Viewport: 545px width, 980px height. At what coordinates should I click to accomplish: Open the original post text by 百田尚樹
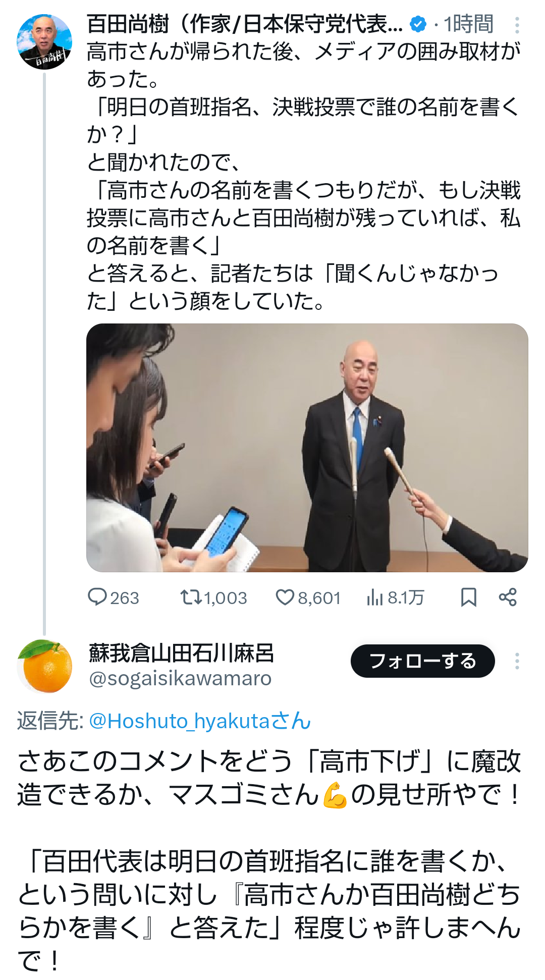point(304,176)
